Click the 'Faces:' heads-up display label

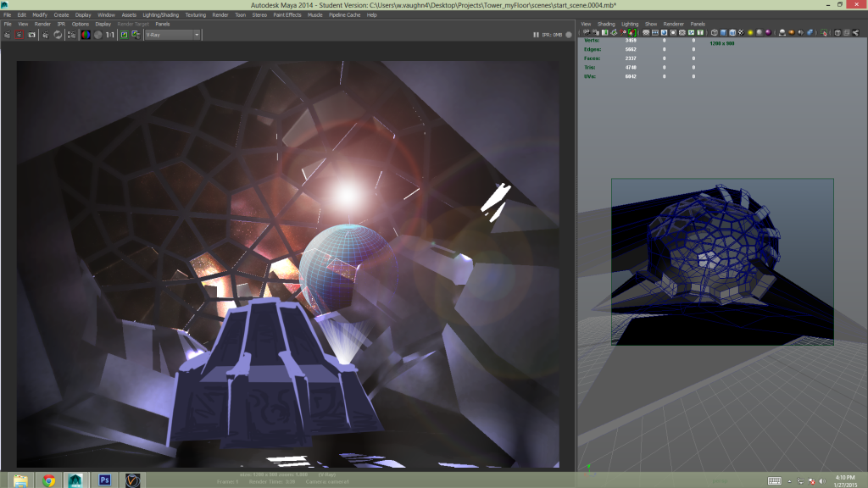[x=593, y=58]
